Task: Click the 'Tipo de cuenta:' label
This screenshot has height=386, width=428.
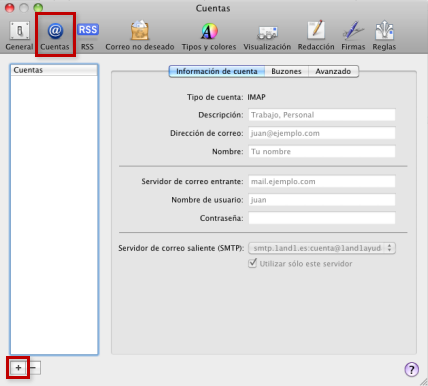Action: 215,97
